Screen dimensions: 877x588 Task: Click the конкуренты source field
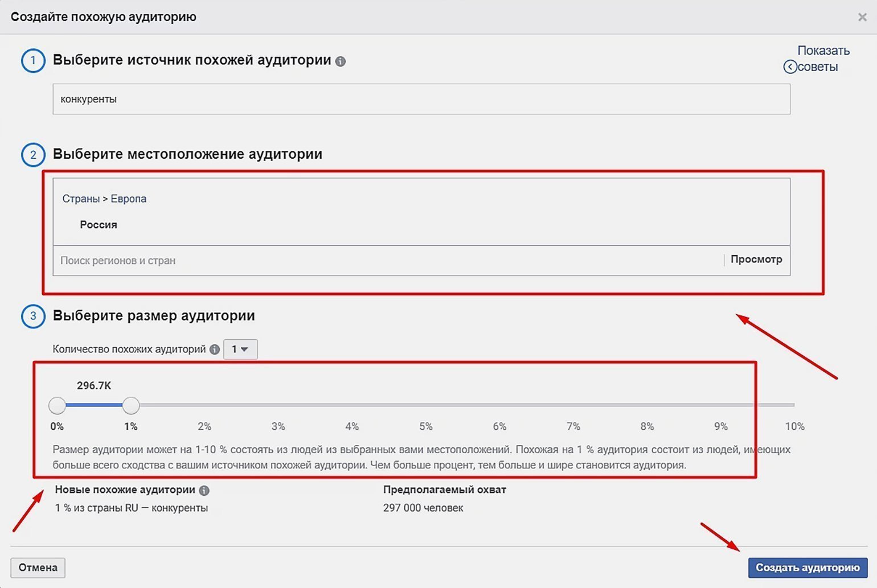coord(421,99)
